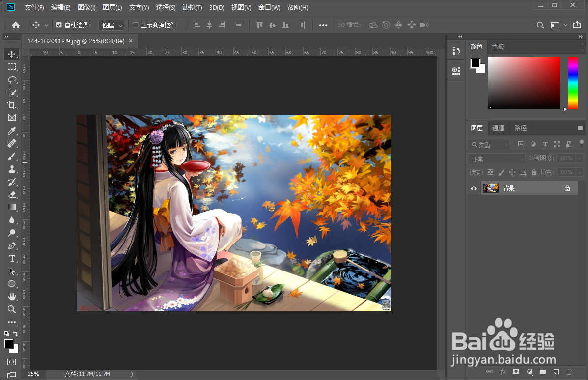Open the 图层 auto-select dropdown
The height and width of the screenshot is (380, 588).
click(112, 25)
